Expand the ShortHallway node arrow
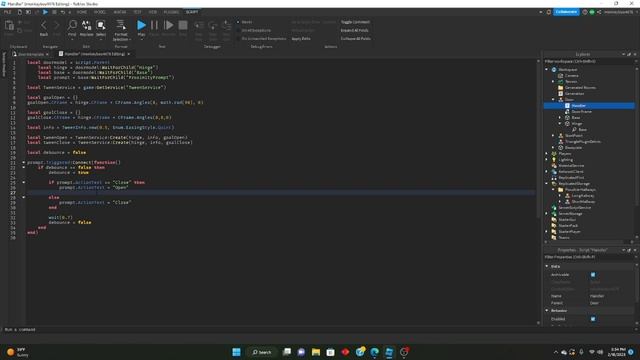 pos(560,202)
